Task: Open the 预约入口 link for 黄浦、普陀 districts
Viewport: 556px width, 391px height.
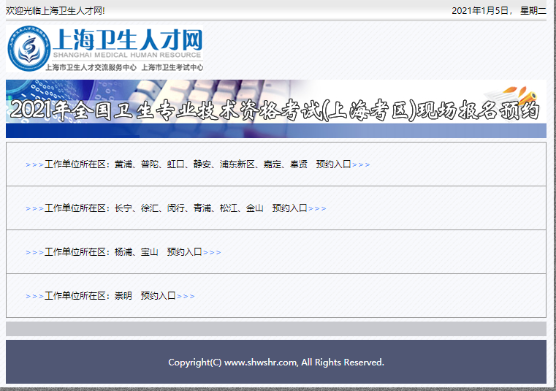Action: coord(333,164)
